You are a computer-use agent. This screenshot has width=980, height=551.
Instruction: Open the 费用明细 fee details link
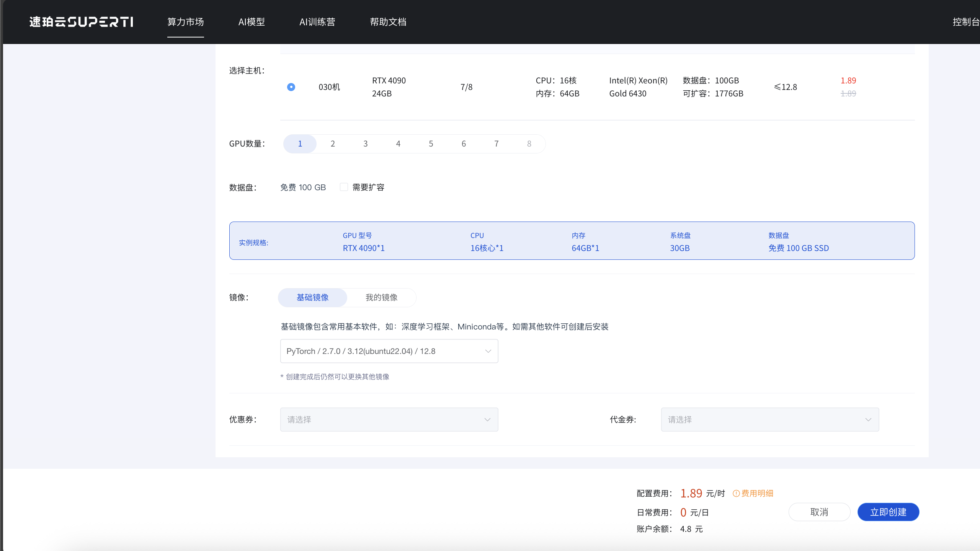[x=757, y=494]
